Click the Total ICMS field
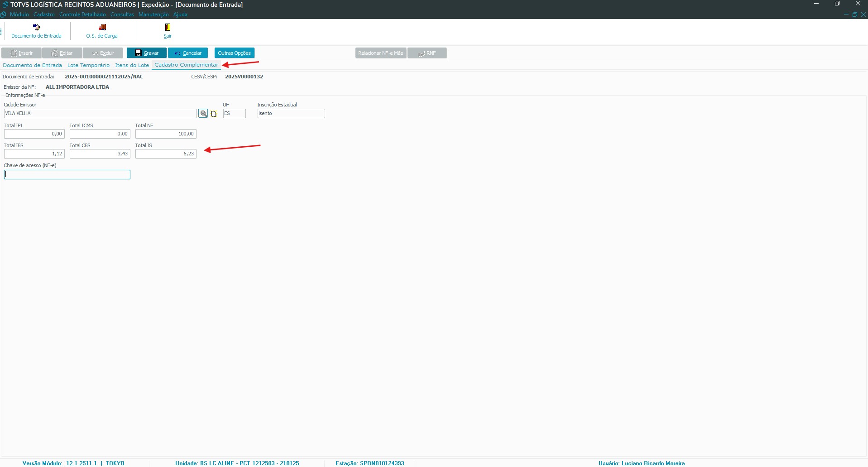The image size is (868, 467). [x=100, y=134]
